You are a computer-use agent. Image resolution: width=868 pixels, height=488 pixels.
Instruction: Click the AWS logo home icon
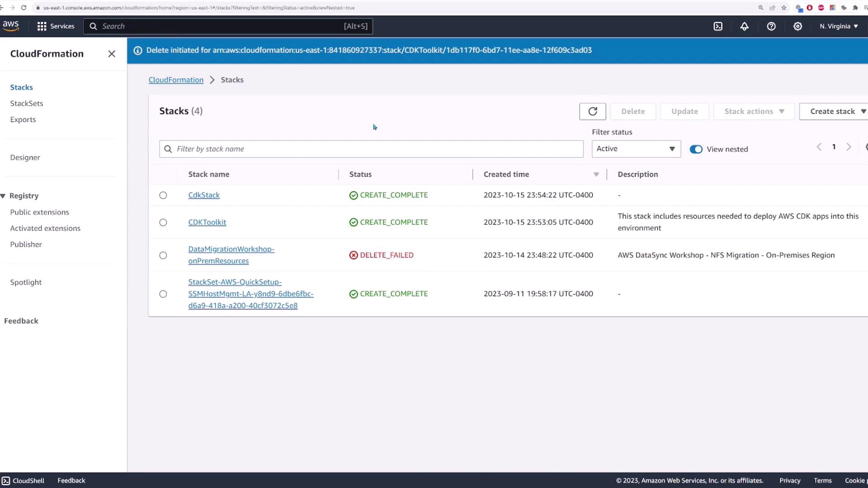11,26
